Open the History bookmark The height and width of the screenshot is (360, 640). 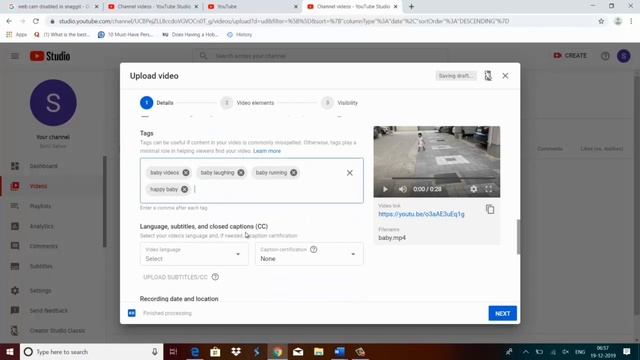240,35
